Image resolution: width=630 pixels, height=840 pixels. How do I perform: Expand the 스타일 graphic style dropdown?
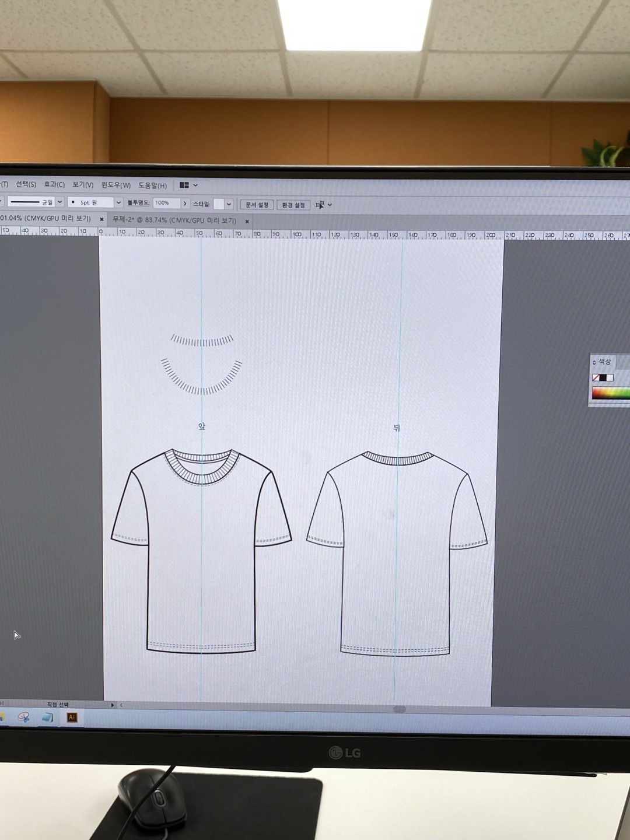coord(229,204)
